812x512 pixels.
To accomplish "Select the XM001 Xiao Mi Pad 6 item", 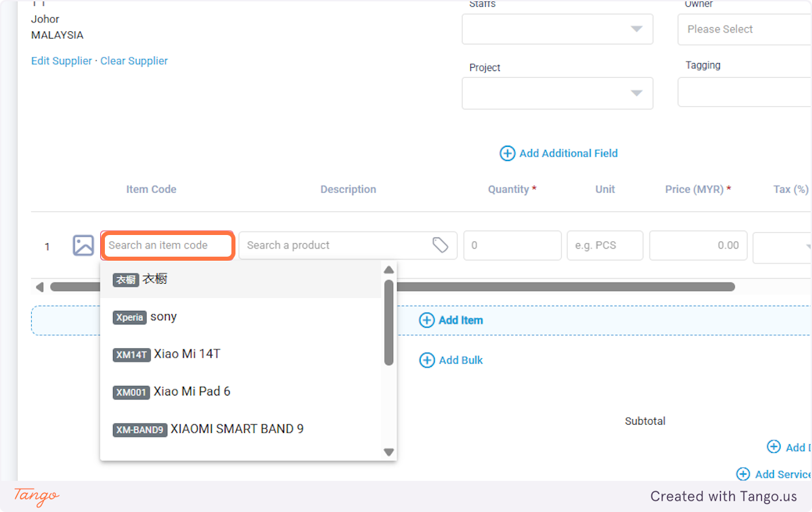I will click(x=240, y=391).
